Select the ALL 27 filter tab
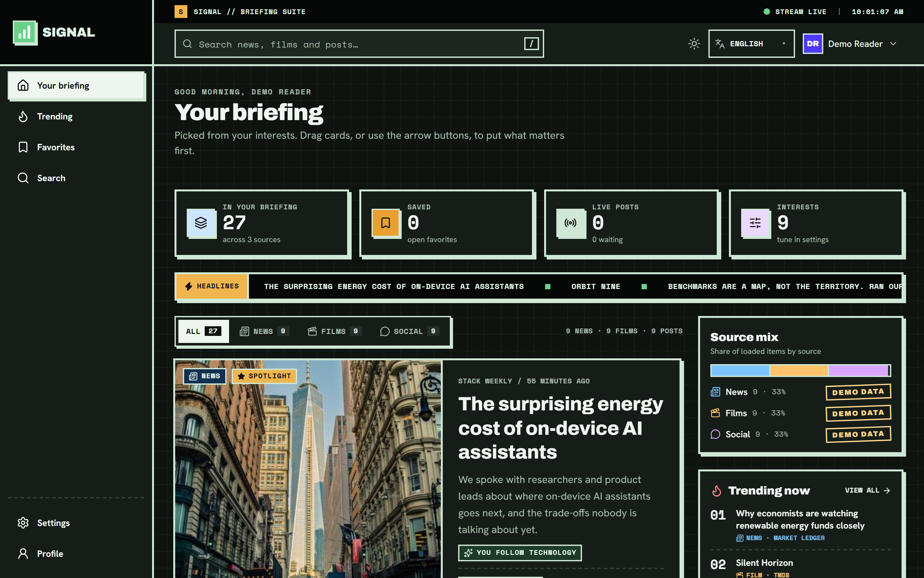The height and width of the screenshot is (578, 924). (203, 331)
